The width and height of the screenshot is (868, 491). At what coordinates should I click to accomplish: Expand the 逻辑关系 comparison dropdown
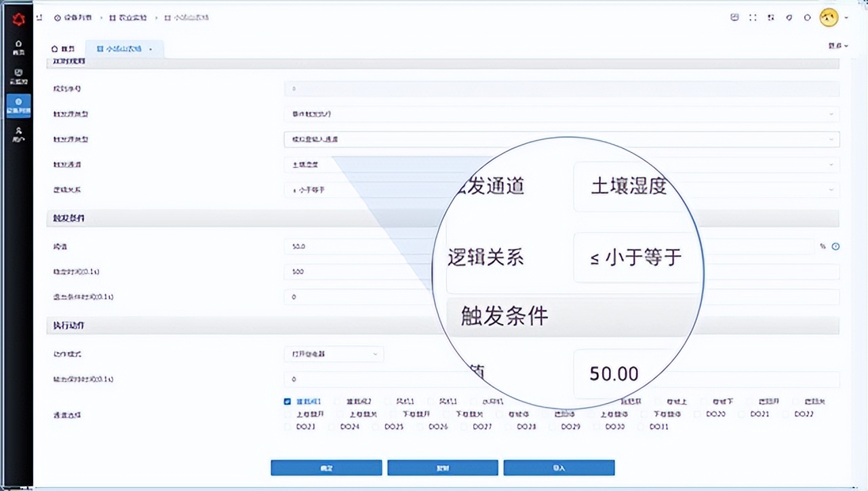coord(830,189)
